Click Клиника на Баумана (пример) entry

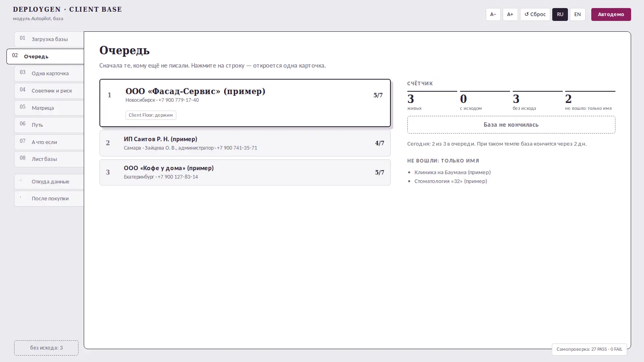(452, 172)
